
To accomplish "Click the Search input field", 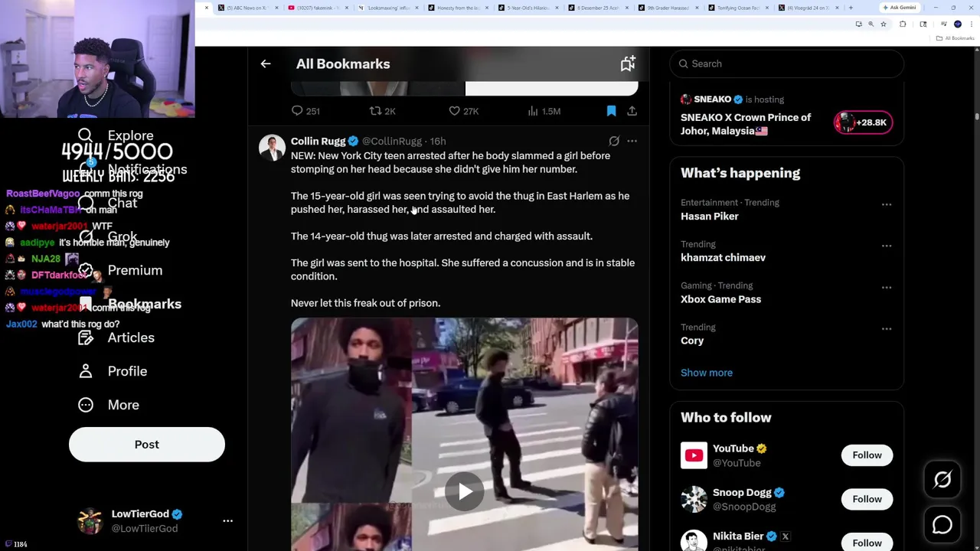I will click(787, 64).
